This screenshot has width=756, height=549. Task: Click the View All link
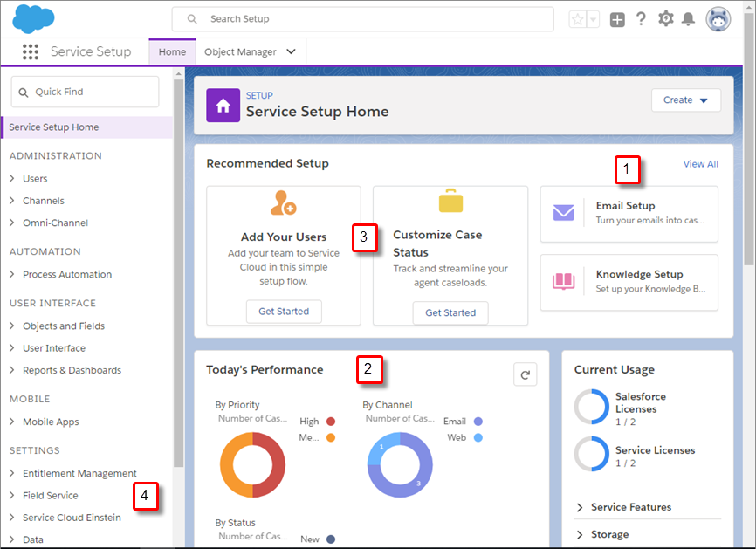tap(700, 164)
